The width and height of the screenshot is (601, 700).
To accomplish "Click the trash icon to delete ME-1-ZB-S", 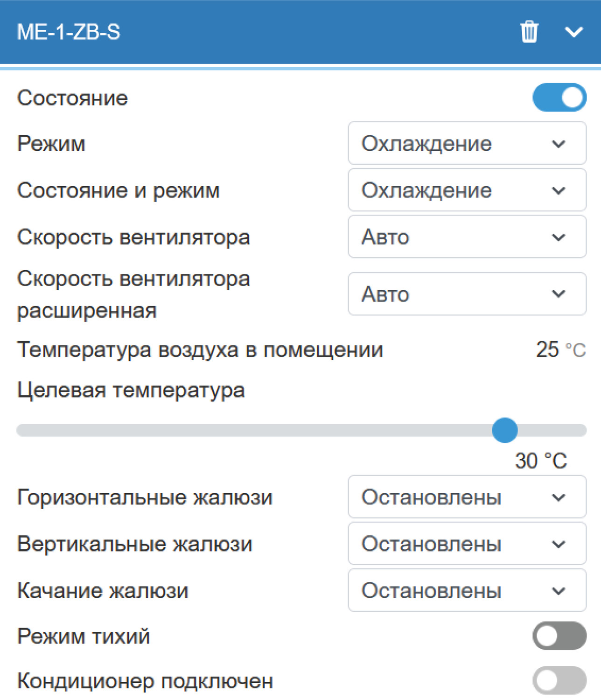I will 529,33.
